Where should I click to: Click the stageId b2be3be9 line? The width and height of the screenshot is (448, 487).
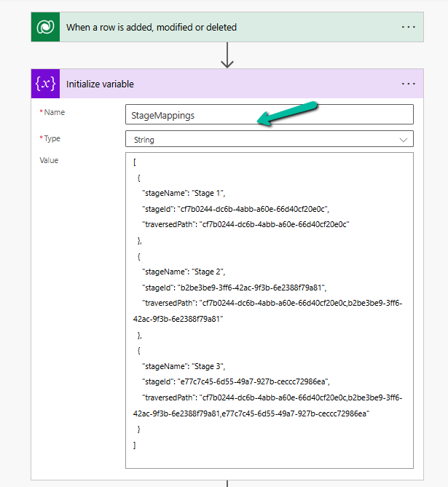(x=235, y=288)
